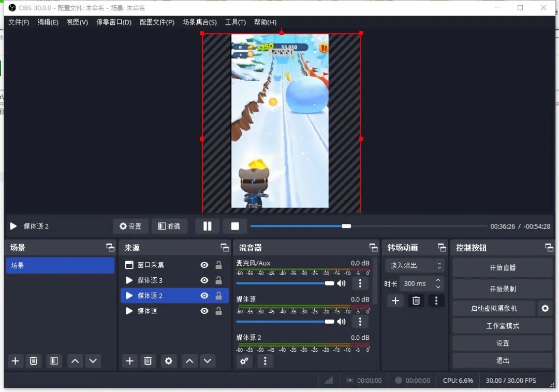
Task: Lock the 媒体源 2 source
Action: point(218,295)
